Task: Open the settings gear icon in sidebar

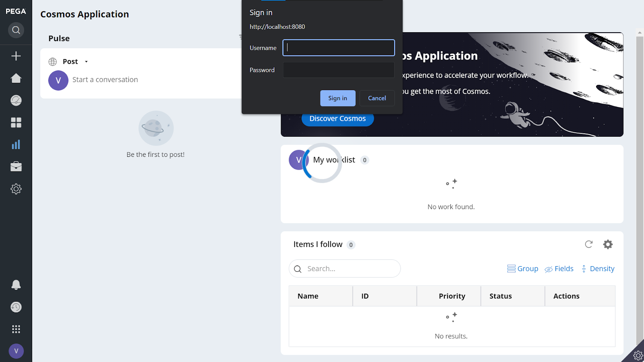Action: [x=16, y=189]
